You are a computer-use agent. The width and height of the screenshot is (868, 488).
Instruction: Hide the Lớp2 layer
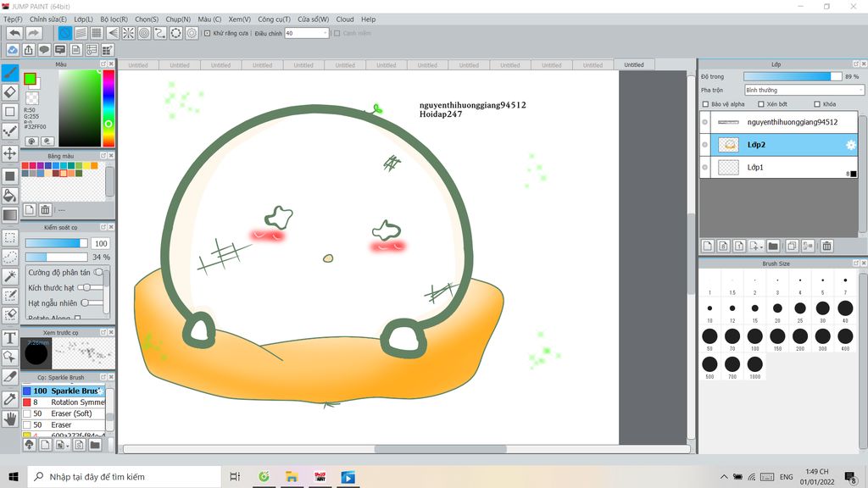[704, 145]
